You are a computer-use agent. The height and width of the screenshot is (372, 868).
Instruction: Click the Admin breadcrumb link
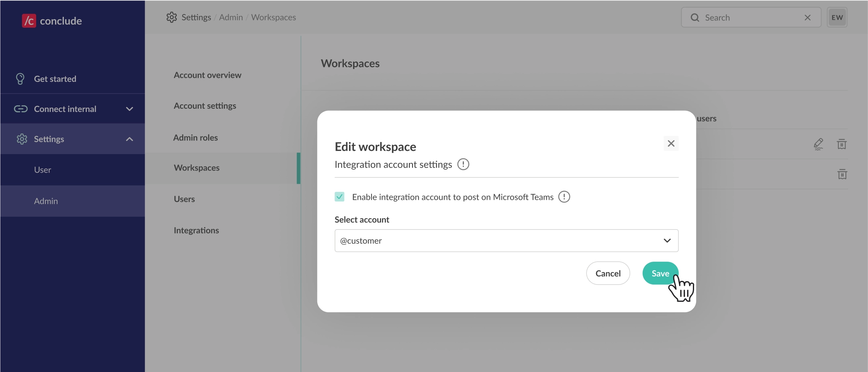coord(231,17)
